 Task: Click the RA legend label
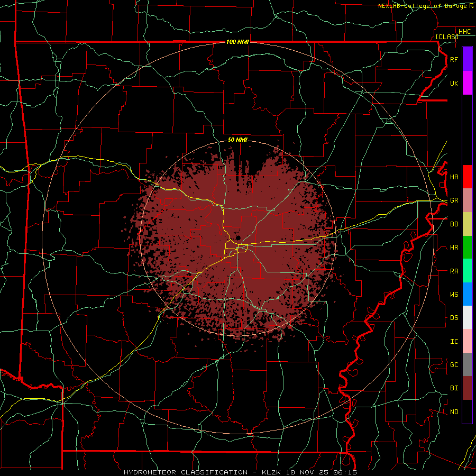pyautogui.click(x=454, y=271)
